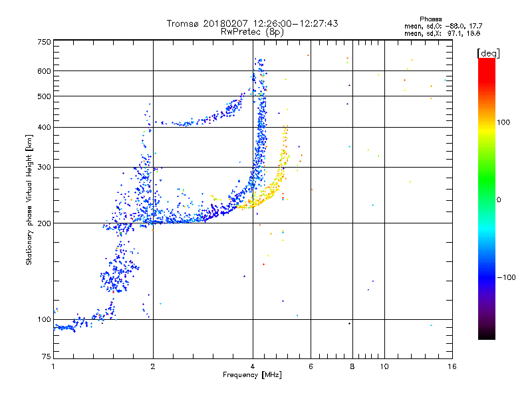Click the 'Frequency [MHz]' axis label
532x399 pixels.
[252, 375]
